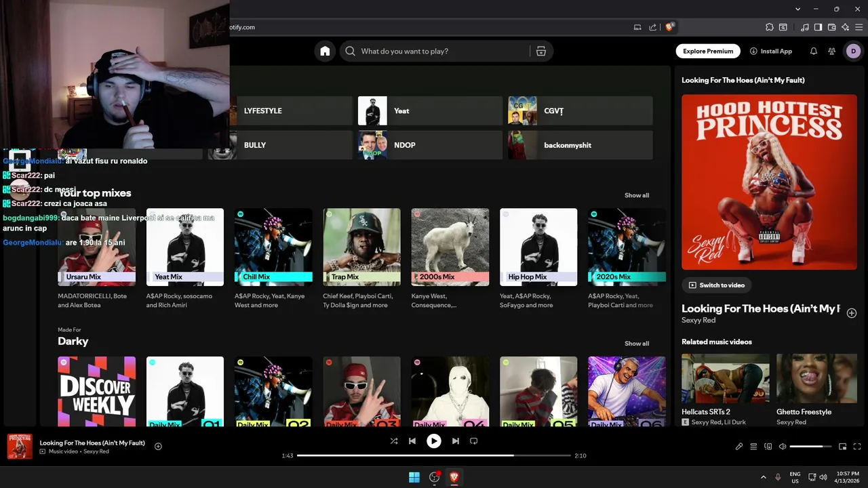Open Brave Shields lion icon
This screenshot has width=868, height=488.
pyautogui.click(x=670, y=27)
